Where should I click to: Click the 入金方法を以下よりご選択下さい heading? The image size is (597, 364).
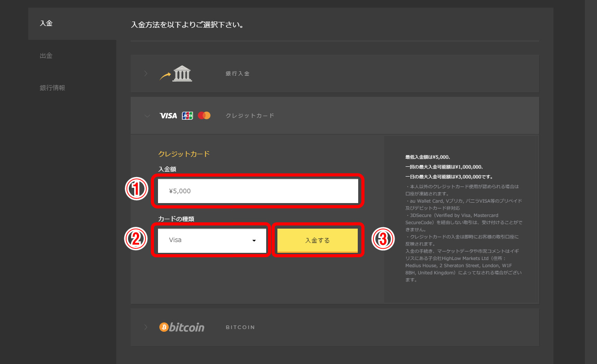point(187,25)
